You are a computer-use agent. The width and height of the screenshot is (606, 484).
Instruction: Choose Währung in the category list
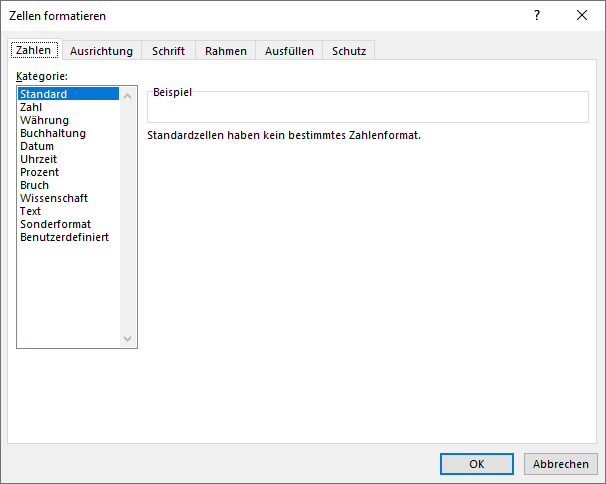(x=68, y=120)
